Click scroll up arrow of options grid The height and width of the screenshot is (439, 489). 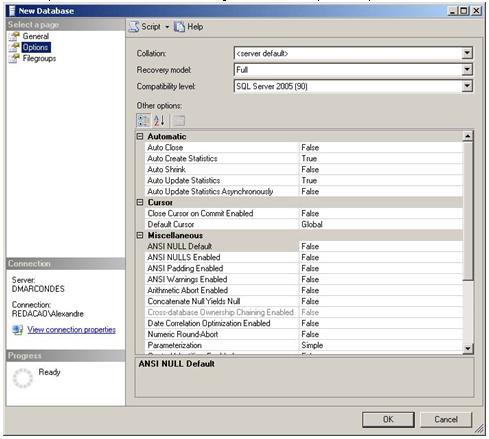pyautogui.click(x=468, y=136)
